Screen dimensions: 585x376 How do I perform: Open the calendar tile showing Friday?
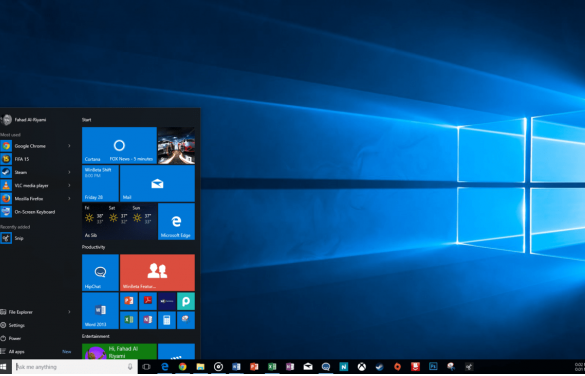pos(100,184)
